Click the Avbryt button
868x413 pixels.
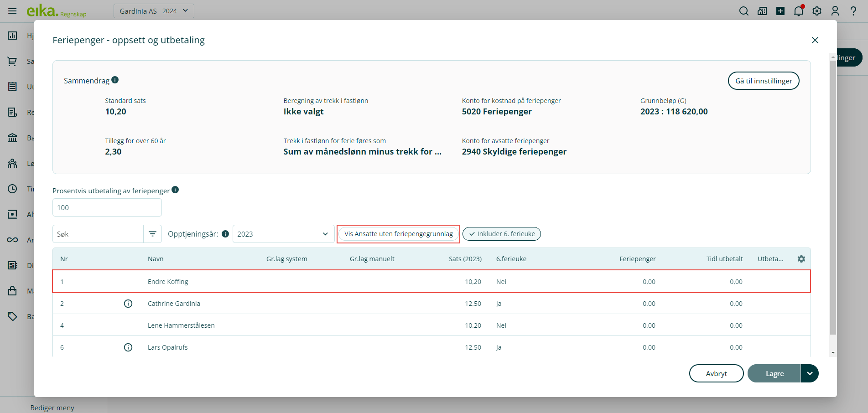(716, 373)
